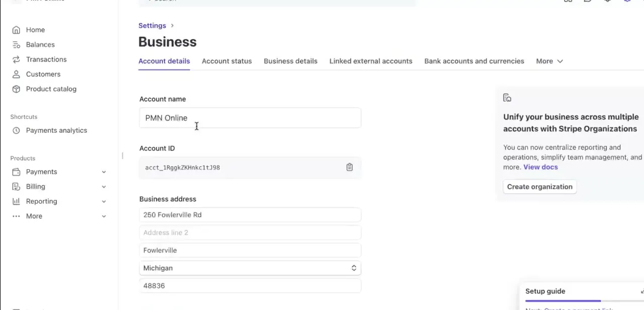Click Create organization button
The width and height of the screenshot is (644, 310).
point(540,187)
